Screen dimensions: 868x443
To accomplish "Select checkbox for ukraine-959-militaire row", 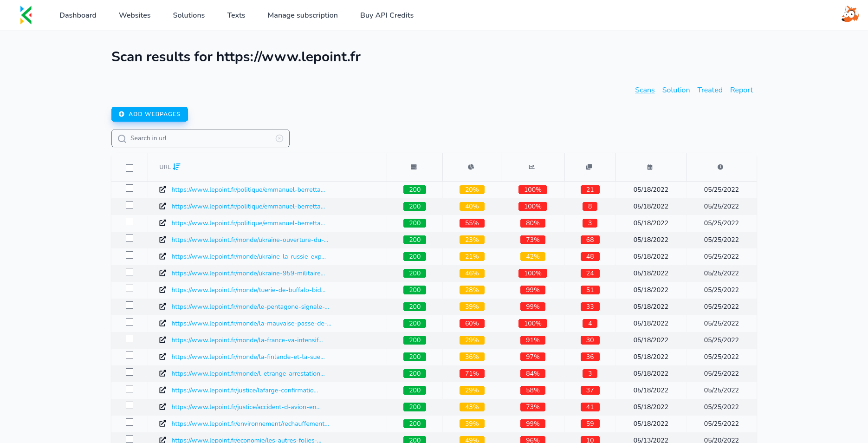I will coord(130,272).
